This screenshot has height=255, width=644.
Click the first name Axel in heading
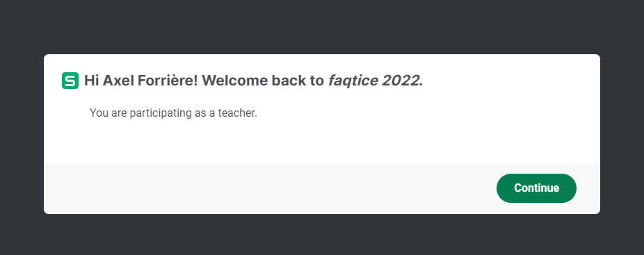(x=118, y=81)
